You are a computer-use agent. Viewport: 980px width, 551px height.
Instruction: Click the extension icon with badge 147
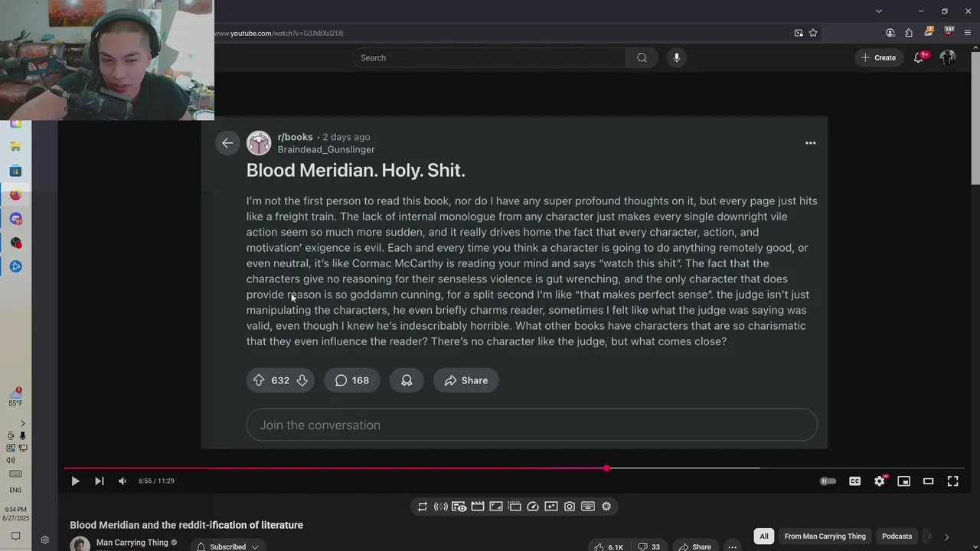pos(949,32)
